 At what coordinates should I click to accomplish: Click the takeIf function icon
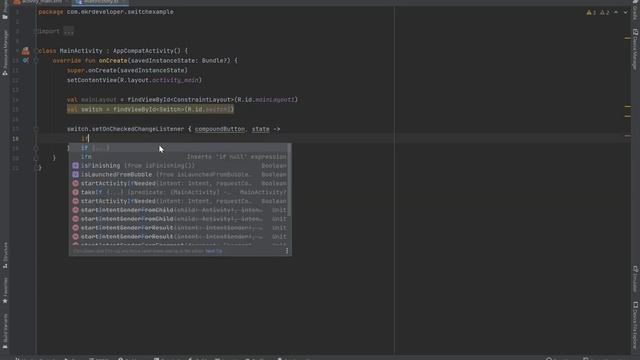pos(76,192)
